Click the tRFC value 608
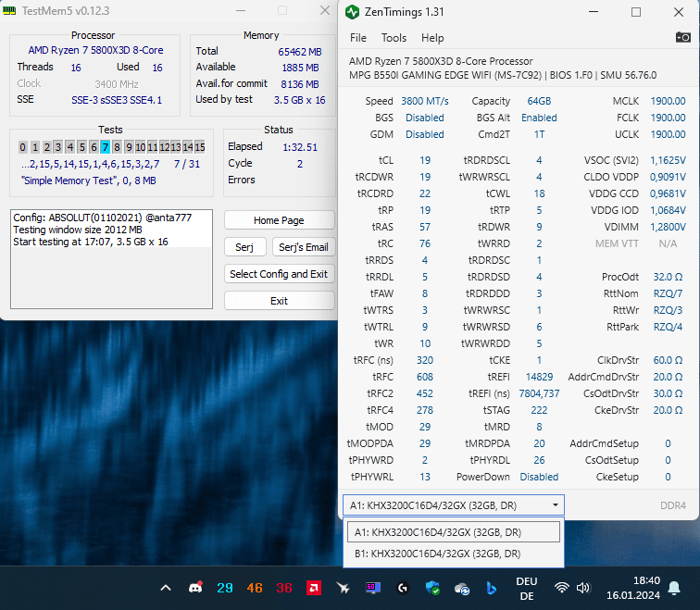700x610 pixels. point(425,377)
